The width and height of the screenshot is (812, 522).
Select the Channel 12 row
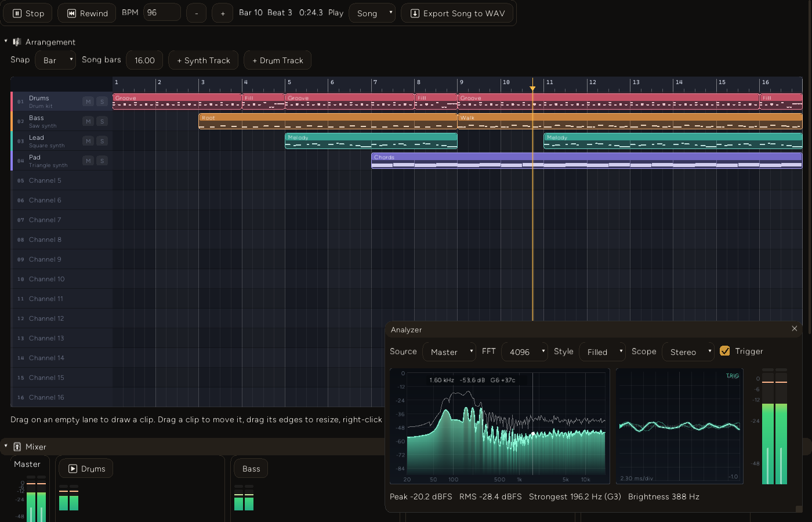coord(61,318)
